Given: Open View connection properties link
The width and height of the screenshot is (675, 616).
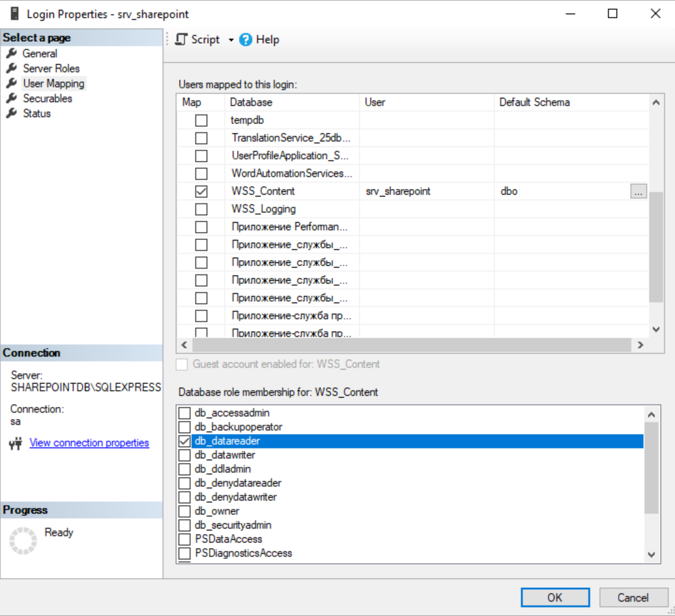Looking at the screenshot, I should [89, 443].
